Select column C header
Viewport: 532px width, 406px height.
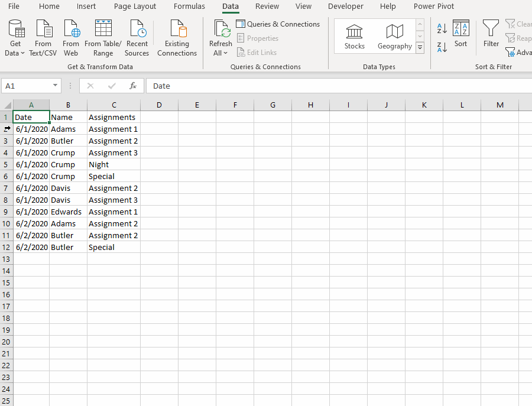(113, 105)
